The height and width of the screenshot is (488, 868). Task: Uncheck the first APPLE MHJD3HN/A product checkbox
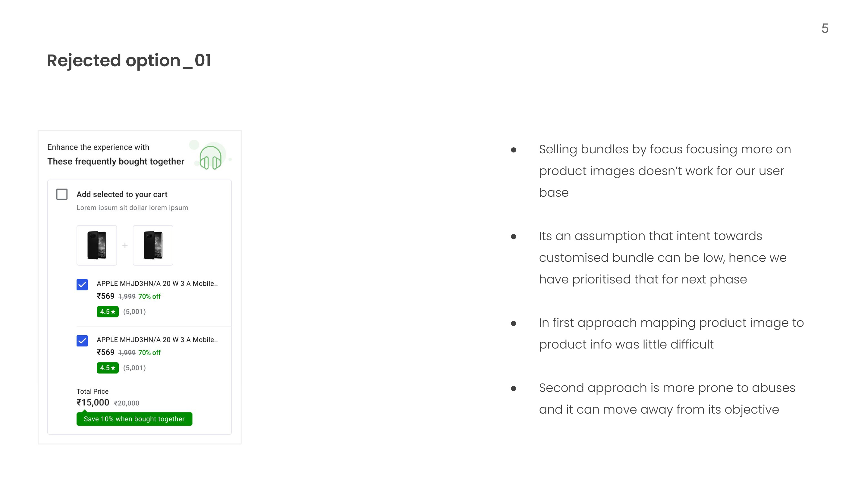[82, 285]
